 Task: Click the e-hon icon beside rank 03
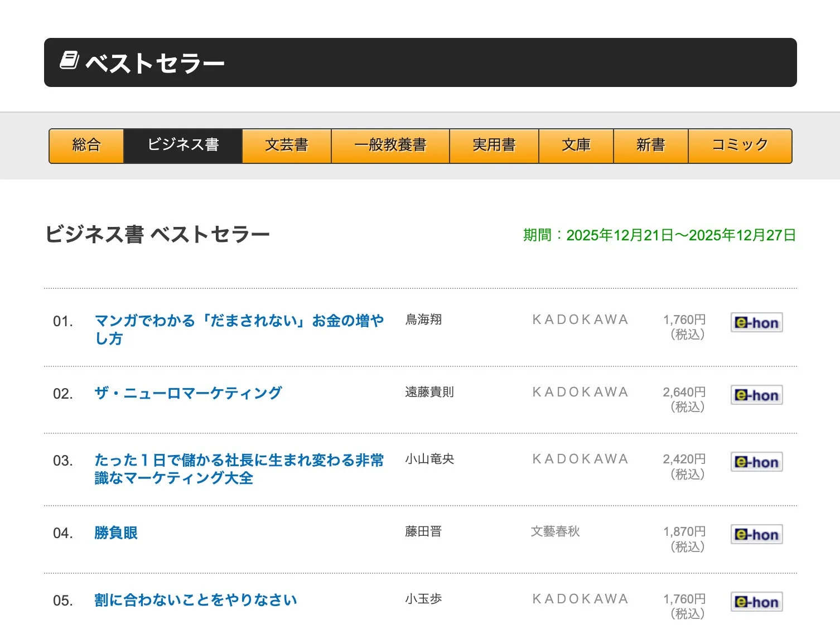pos(756,461)
